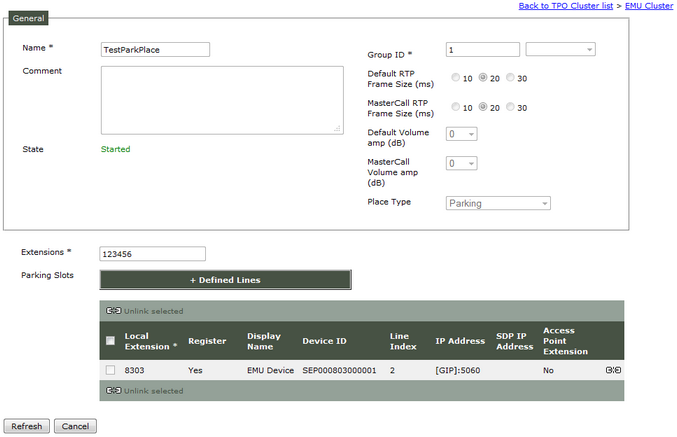Click the Register column header
The image size is (677, 437).
pyautogui.click(x=207, y=341)
